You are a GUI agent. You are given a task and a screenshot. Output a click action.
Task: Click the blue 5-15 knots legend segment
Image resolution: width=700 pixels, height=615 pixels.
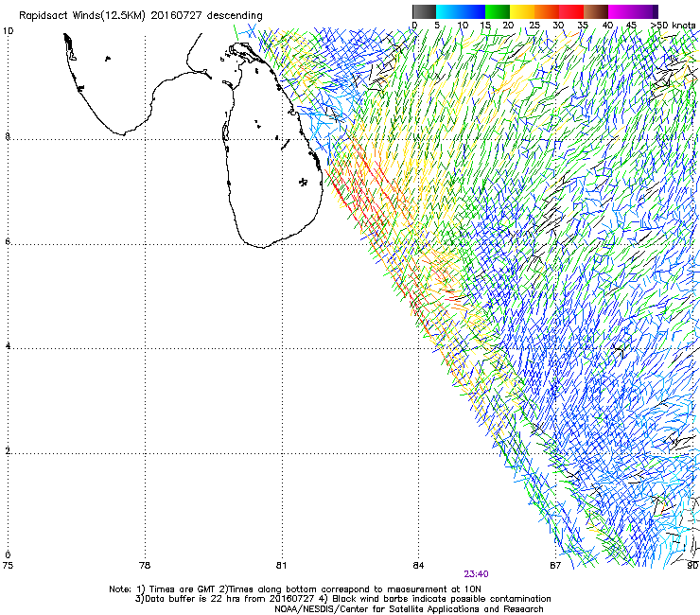tap(461, 11)
